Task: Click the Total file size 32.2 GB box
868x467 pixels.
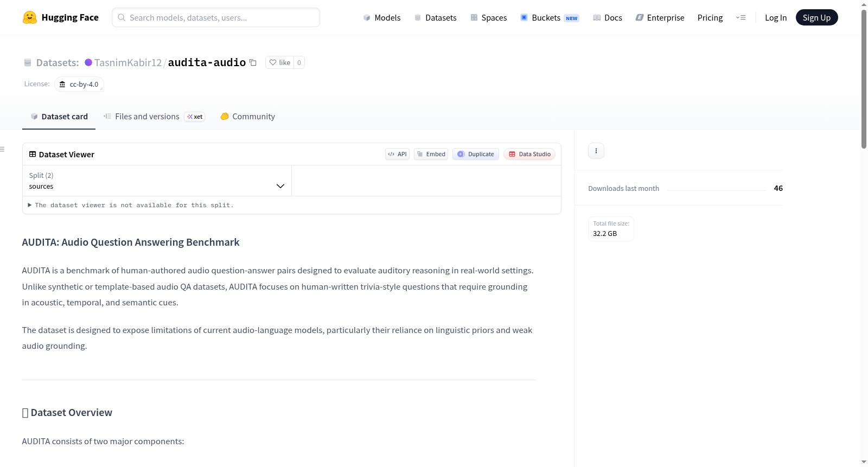Action: pos(611,229)
